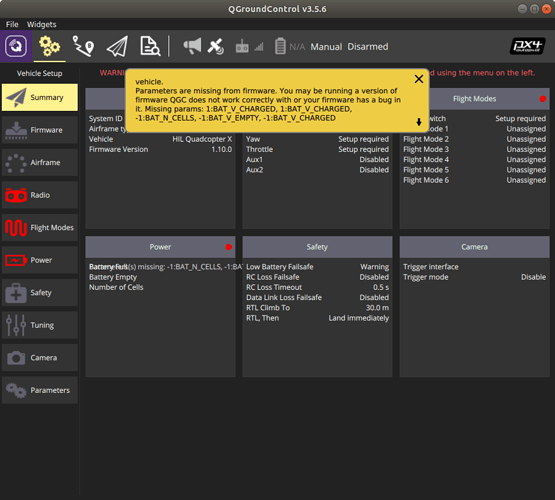Select the Summary setup page
This screenshot has width=555, height=500.
coord(40,97)
